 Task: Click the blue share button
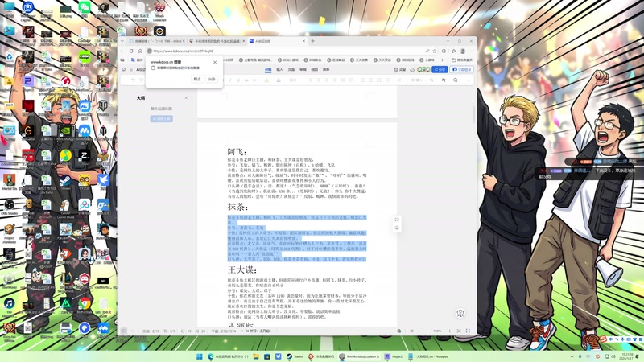click(x=440, y=70)
